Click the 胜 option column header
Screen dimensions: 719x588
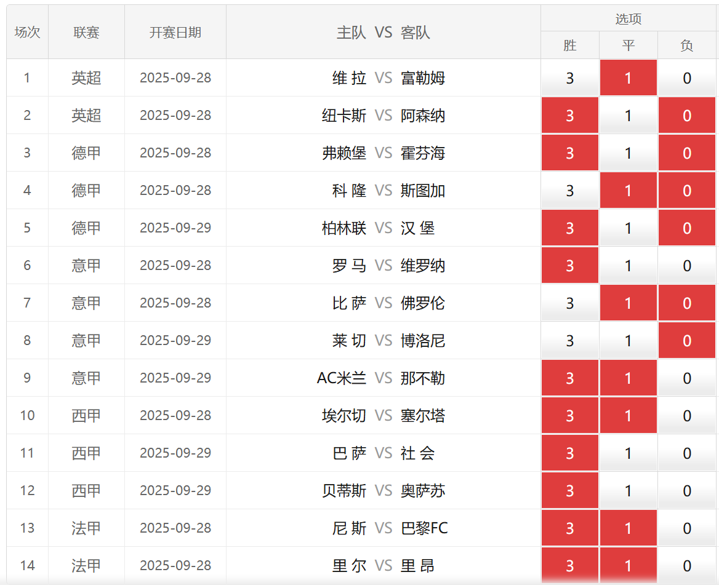569,46
